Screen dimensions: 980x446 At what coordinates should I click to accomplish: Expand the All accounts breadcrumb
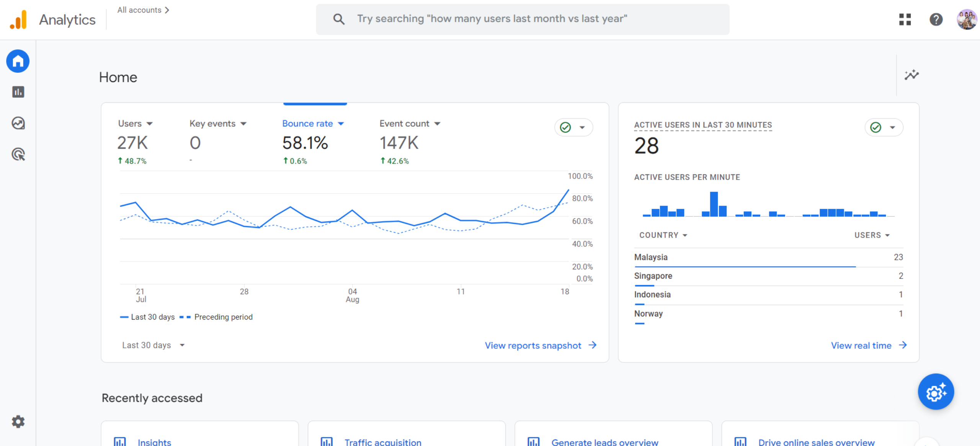(x=143, y=10)
